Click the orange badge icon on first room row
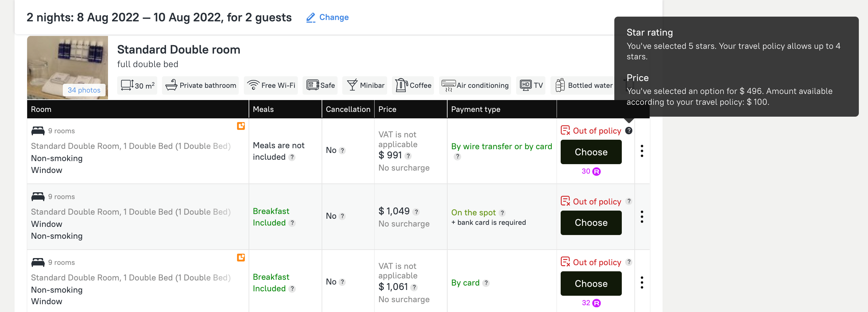 [241, 126]
